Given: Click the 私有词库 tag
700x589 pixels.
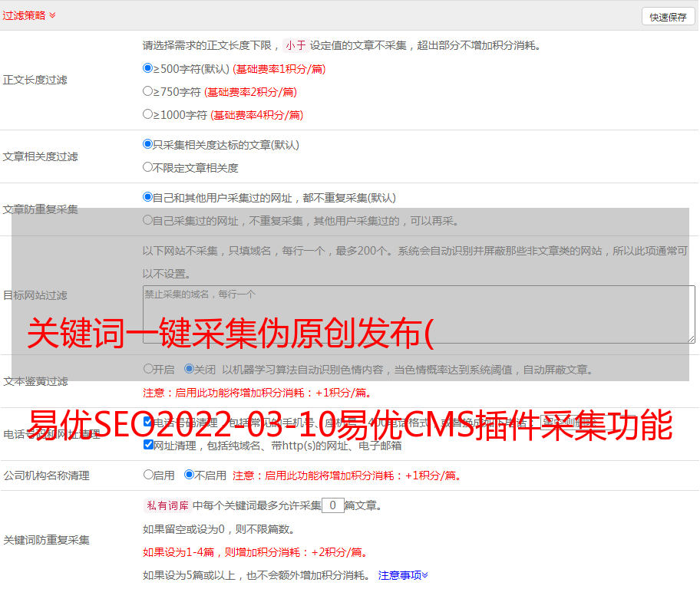Looking at the screenshot, I should tap(168, 505).
